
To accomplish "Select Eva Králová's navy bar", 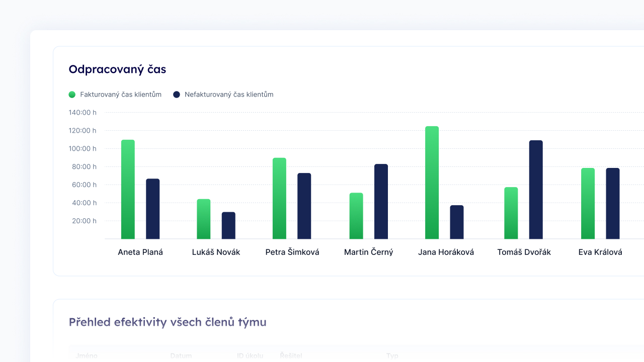I will tap(613, 204).
